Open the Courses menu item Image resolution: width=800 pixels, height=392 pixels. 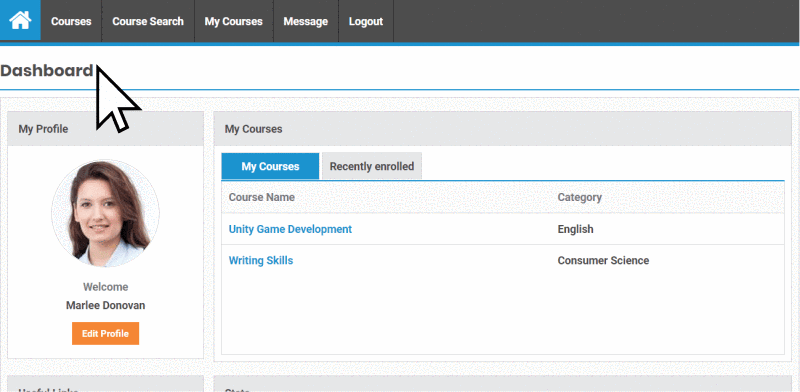(71, 21)
